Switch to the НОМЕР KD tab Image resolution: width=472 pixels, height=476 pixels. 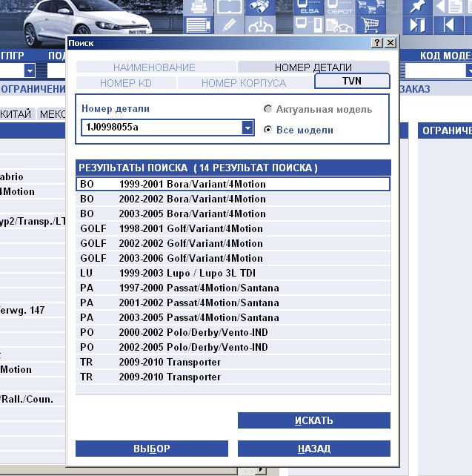coord(126,83)
